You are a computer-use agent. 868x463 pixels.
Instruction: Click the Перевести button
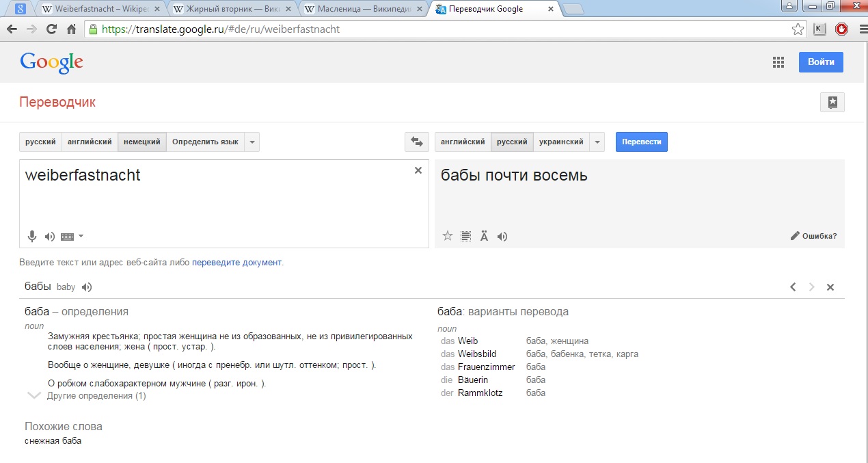coord(642,142)
